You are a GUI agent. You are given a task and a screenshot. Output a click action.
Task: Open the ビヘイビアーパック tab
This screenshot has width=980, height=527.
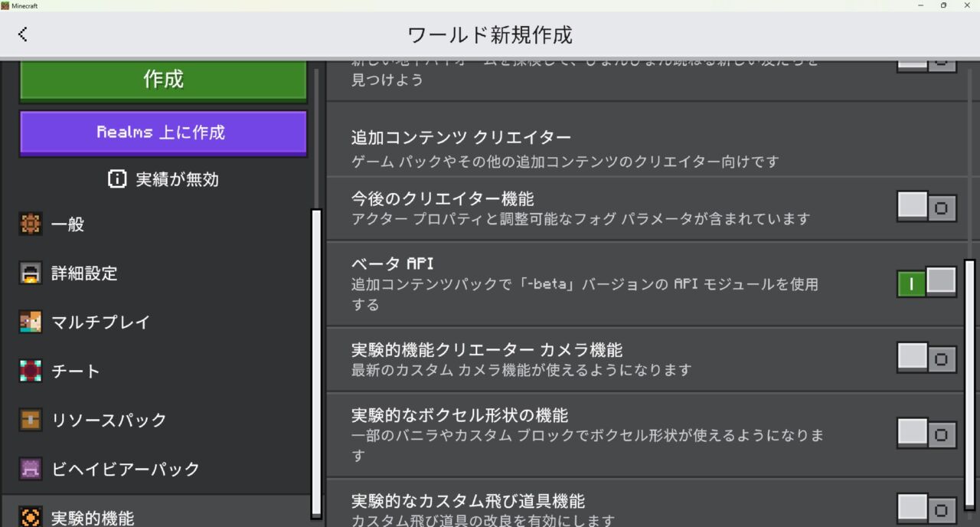click(156, 469)
